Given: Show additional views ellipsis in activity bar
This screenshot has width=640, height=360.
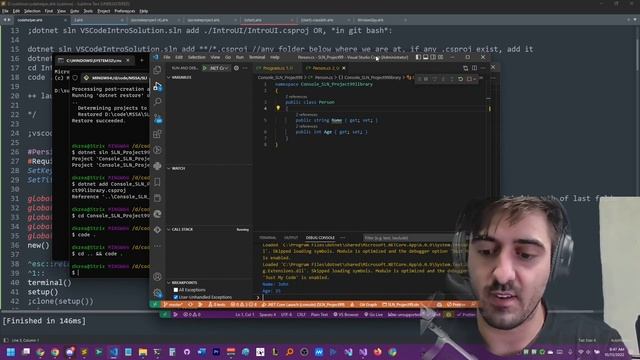Looking at the screenshot, I should pos(157,245).
